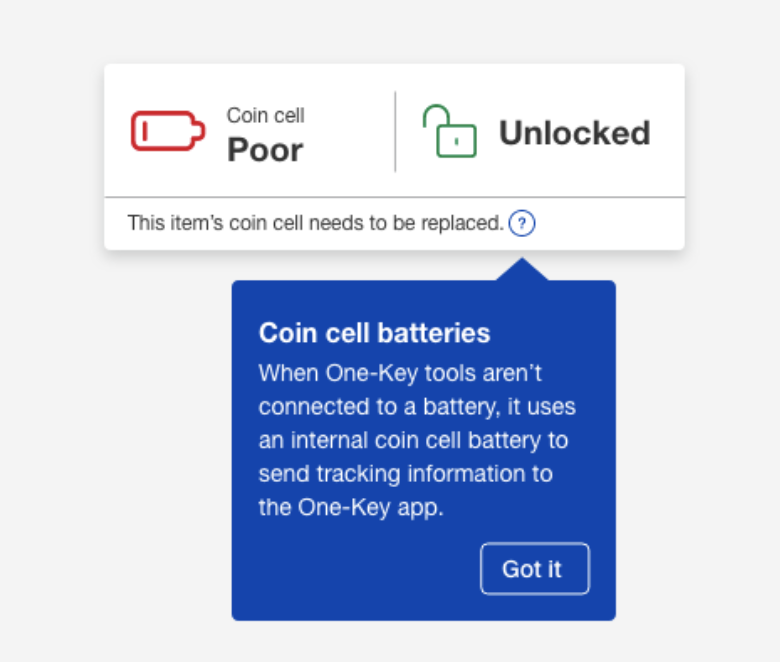Click the "connected to a battery" line
This screenshot has width=780, height=662.
pyautogui.click(x=417, y=407)
